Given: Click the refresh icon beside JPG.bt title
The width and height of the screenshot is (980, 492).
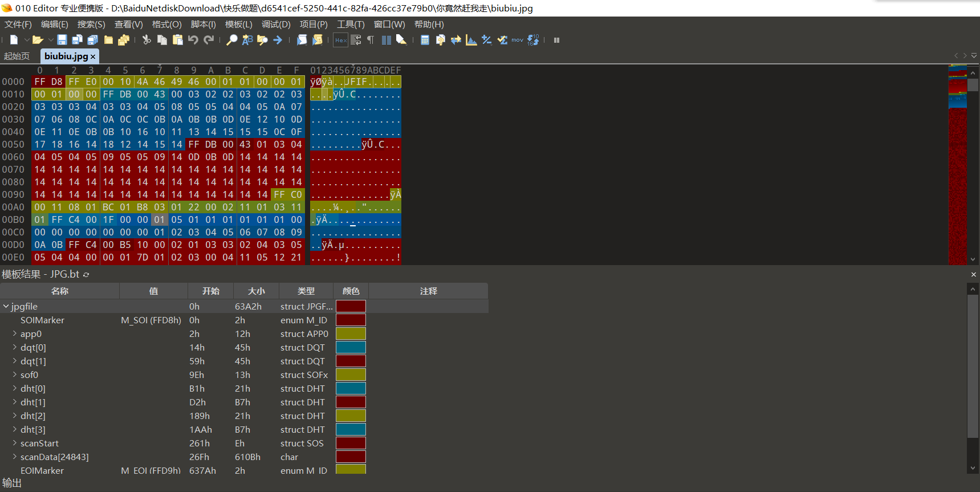Looking at the screenshot, I should click(86, 275).
